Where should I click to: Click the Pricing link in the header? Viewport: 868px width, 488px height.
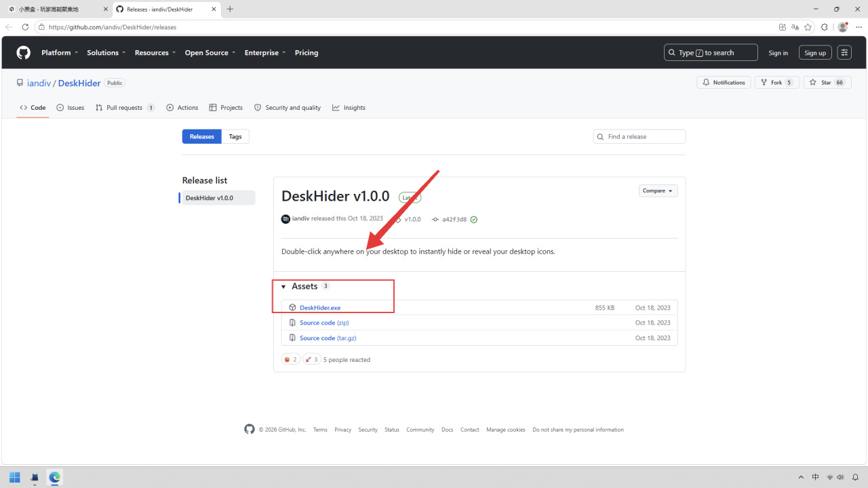307,53
